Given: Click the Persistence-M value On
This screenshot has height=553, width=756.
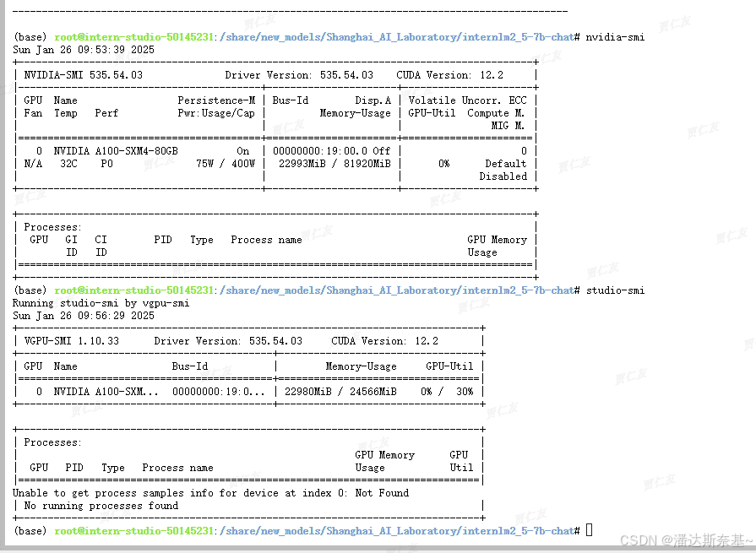Looking at the screenshot, I should [x=243, y=151].
